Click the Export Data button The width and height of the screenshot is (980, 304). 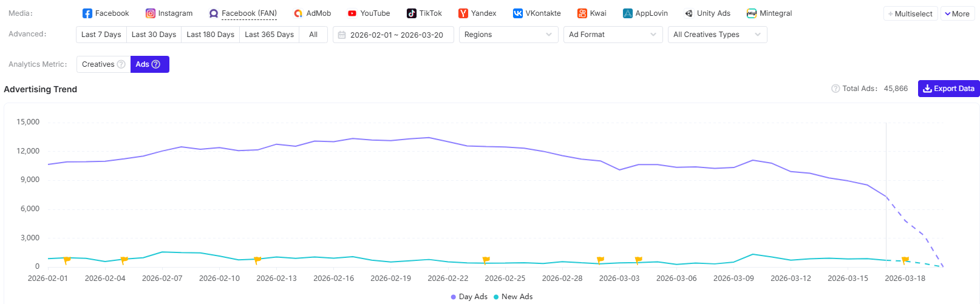pyautogui.click(x=948, y=89)
